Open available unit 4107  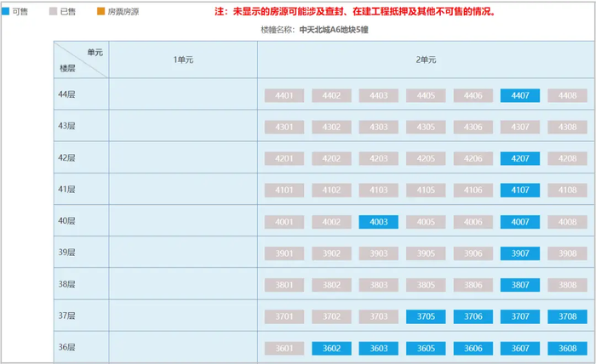(x=520, y=191)
